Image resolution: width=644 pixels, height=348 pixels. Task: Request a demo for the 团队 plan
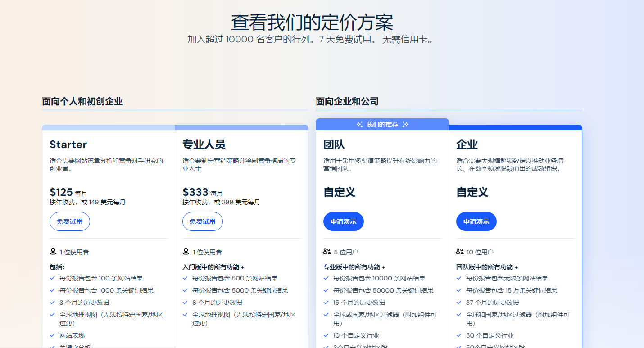344,221
